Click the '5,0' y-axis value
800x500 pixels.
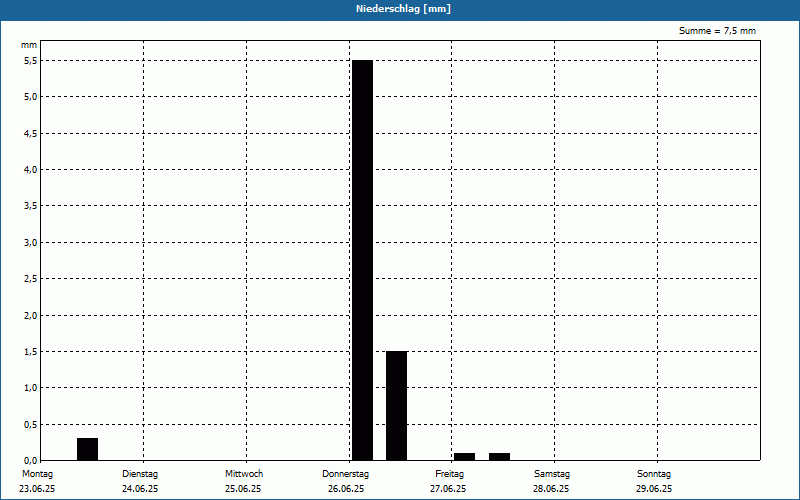[31, 97]
